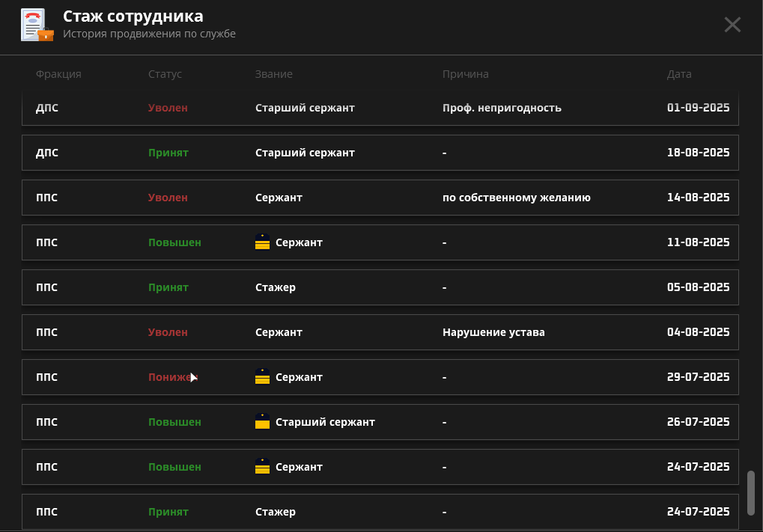
Task: Click sergeant rank badge dated 11-08-2025
Action: click(262, 242)
